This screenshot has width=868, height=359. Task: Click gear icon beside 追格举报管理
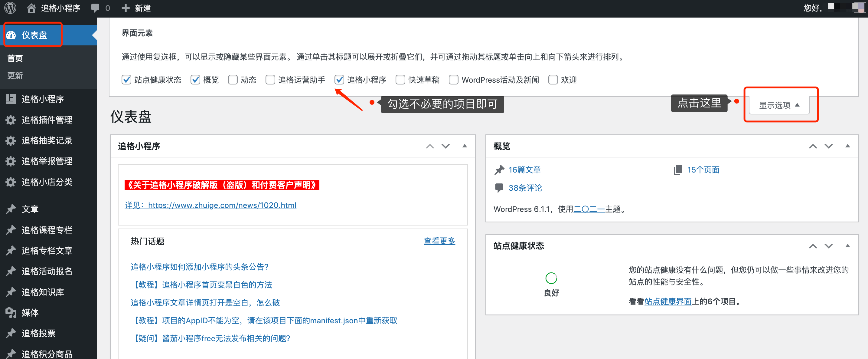click(11, 161)
